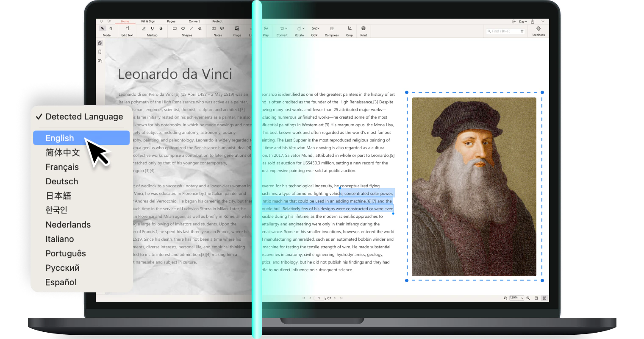The width and height of the screenshot is (644, 339).
Task: Open the Feedback icon
Action: click(538, 28)
